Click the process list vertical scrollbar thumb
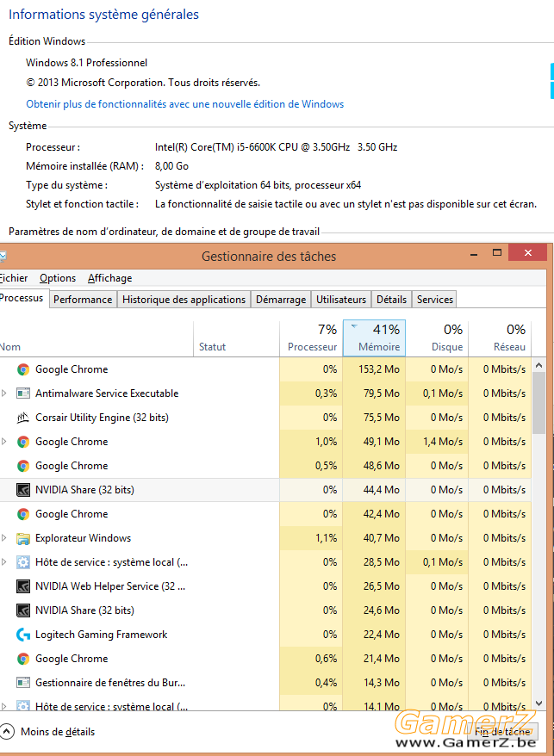Screen dimensions: 554x756 (539, 403)
